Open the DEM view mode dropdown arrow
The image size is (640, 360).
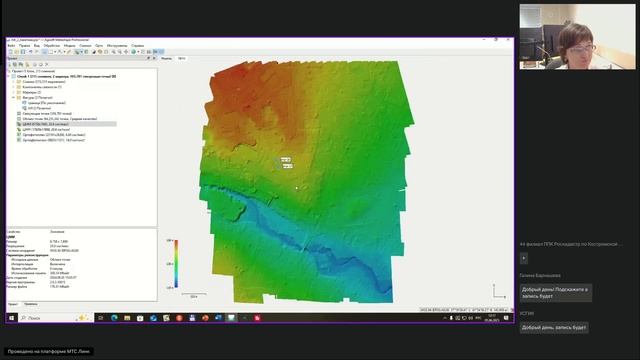point(82,52)
